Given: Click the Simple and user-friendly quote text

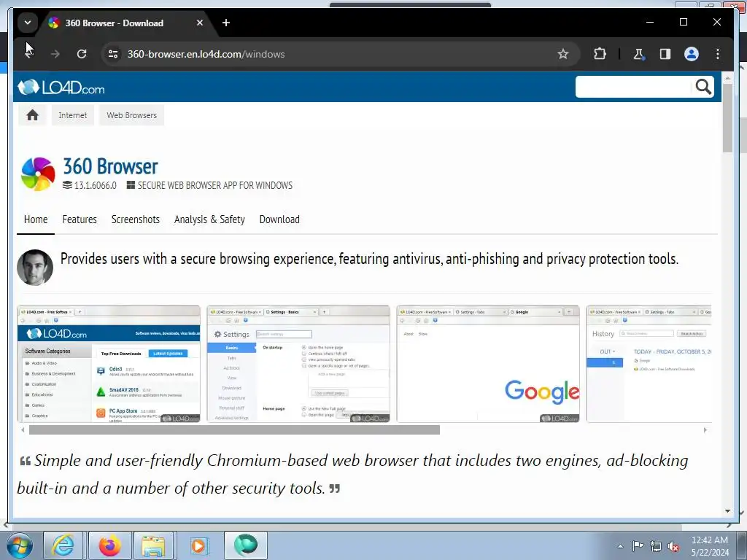Looking at the screenshot, I should click(352, 474).
